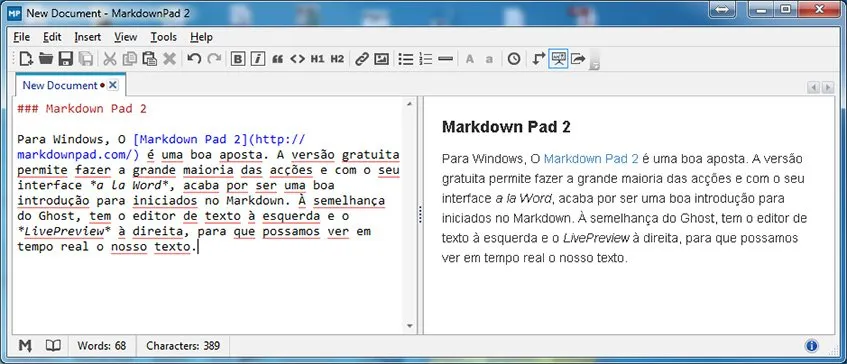Image resolution: width=847 pixels, height=364 pixels.
Task: Toggle the live preview pane icon
Action: [558, 59]
